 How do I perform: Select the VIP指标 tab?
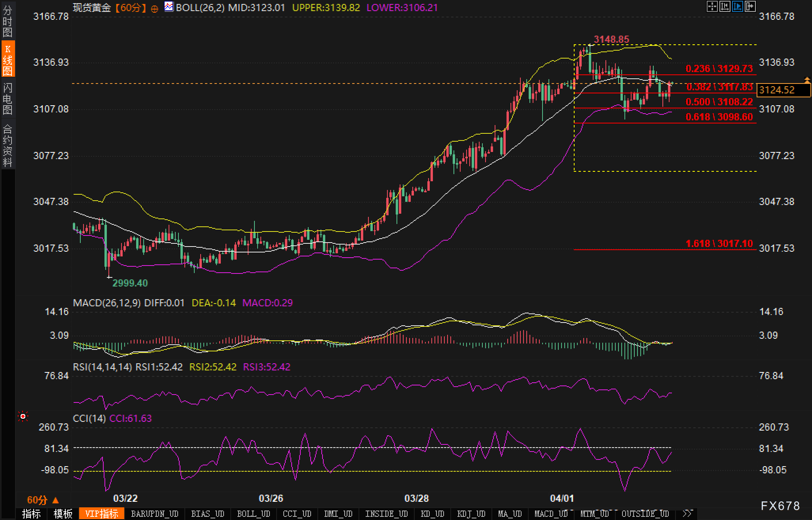point(102,514)
